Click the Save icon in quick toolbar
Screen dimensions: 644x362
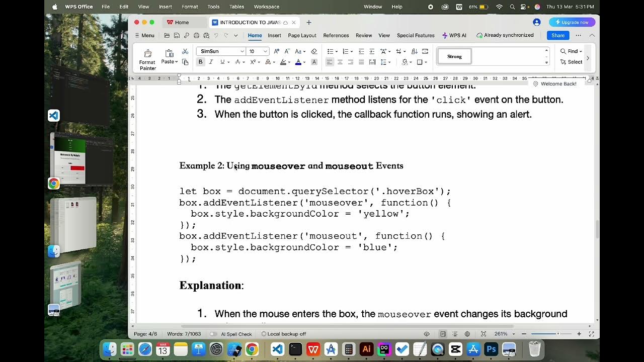[x=177, y=36]
